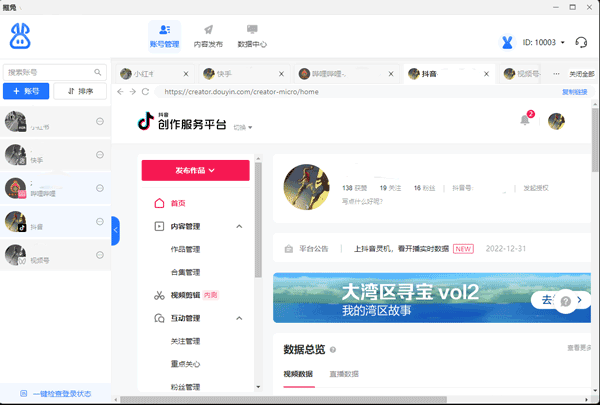
Task: Open the 账号管理 account management tab
Action: coord(165,36)
